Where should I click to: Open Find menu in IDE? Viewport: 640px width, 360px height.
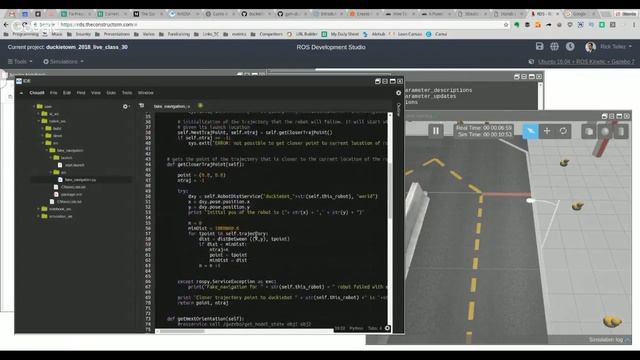tap(81, 93)
